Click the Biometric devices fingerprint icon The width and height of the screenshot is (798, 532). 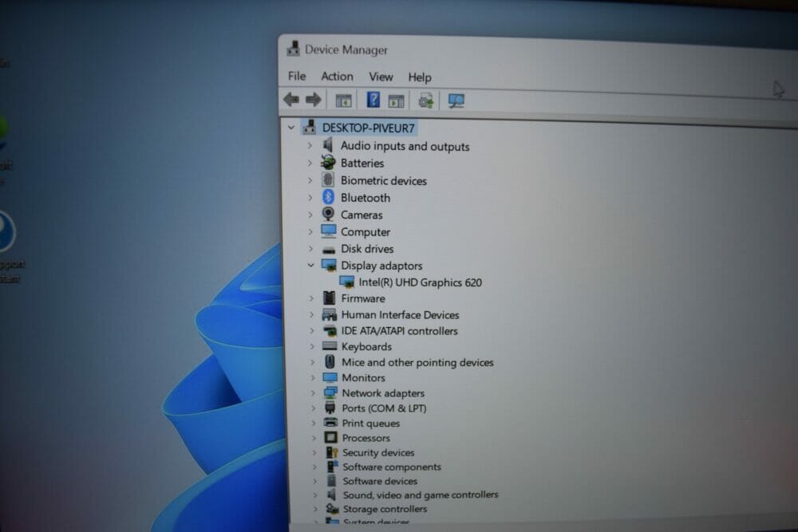328,179
